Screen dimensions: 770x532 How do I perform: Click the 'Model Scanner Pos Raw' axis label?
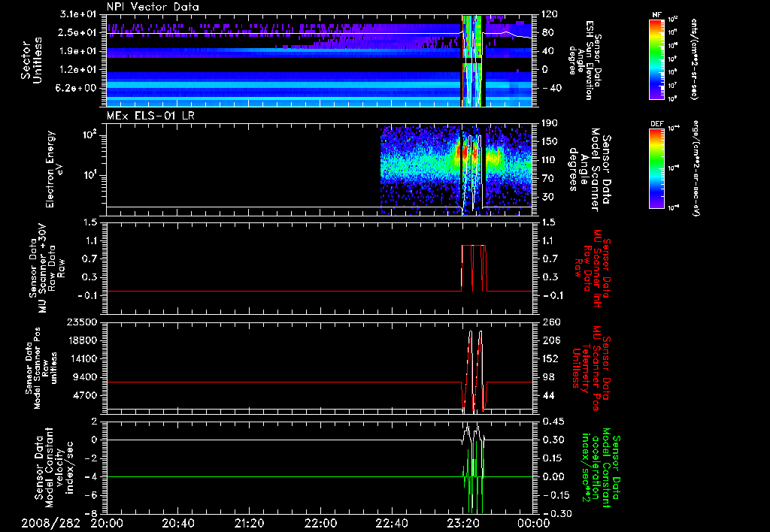pos(41,368)
